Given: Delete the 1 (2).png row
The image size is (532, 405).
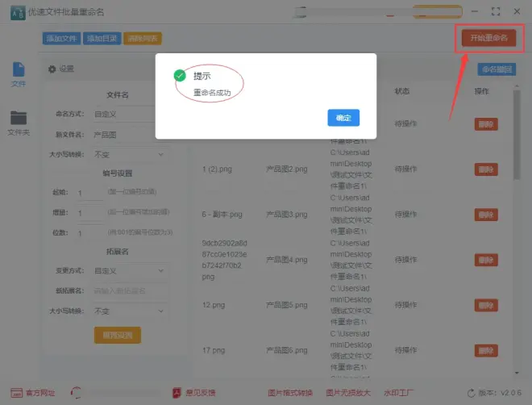Looking at the screenshot, I should 486,169.
